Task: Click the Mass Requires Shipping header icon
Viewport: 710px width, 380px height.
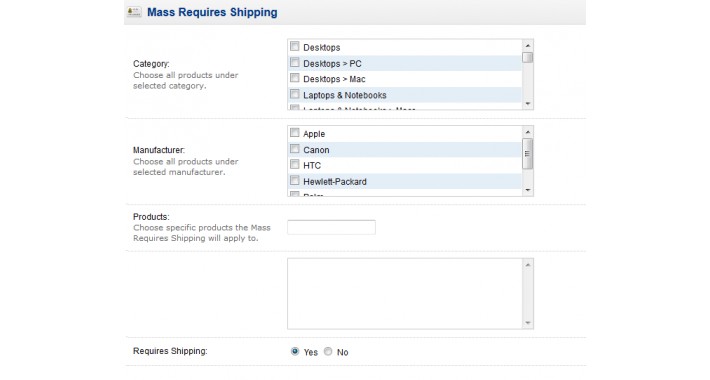Action: click(134, 12)
